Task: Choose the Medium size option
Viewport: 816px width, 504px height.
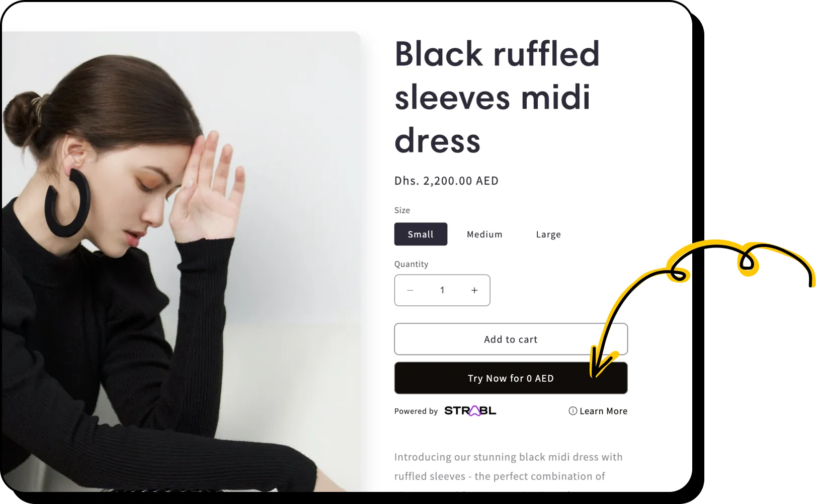Action: pos(484,234)
